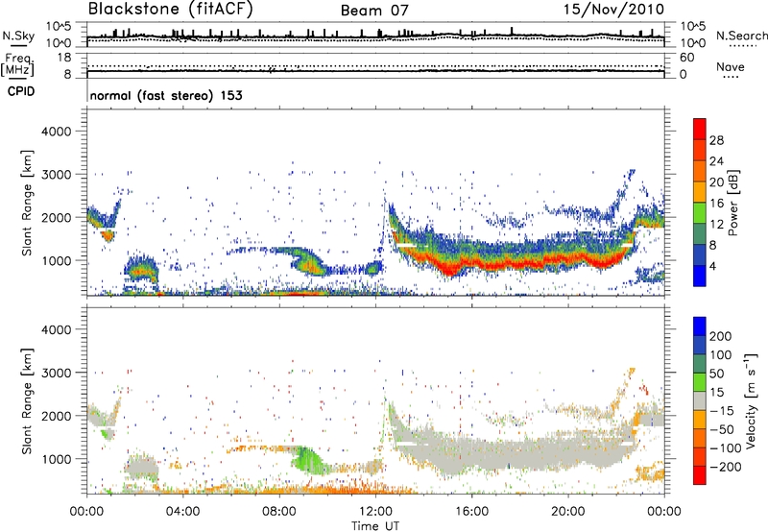Screen dimensions: 768x532
Task: Click the '-100' velocity colorbar tick
Action: [x=725, y=448]
